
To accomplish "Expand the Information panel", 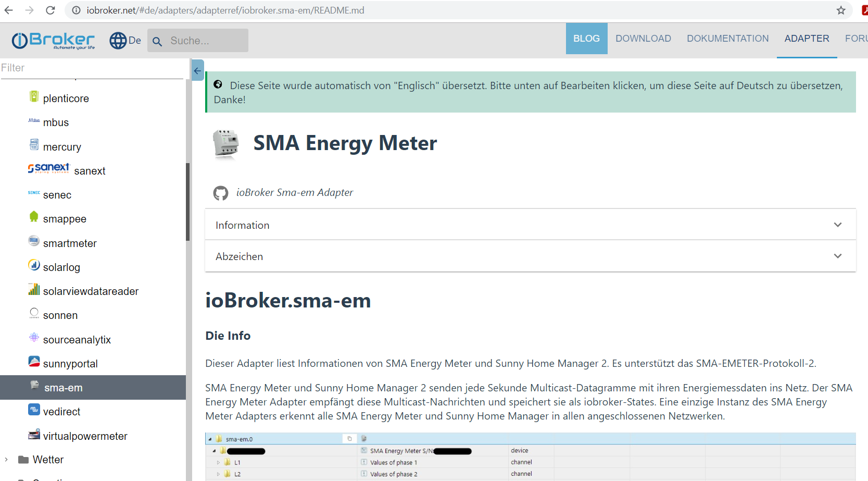I will point(530,225).
